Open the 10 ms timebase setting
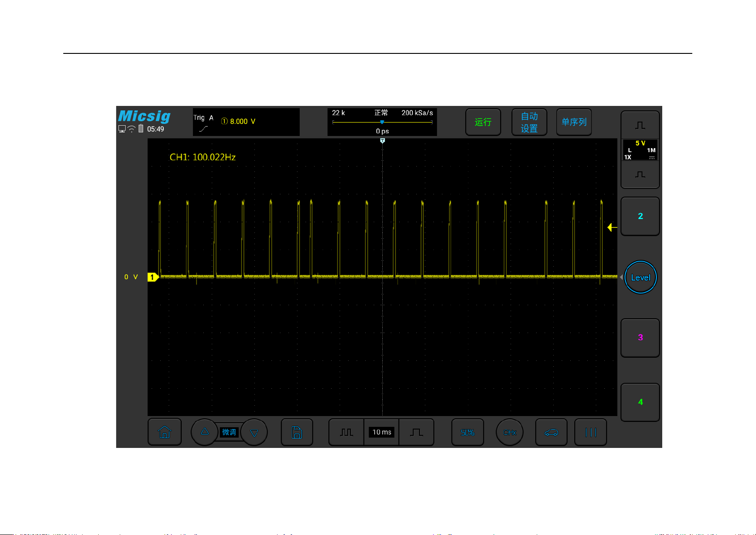 click(x=382, y=432)
